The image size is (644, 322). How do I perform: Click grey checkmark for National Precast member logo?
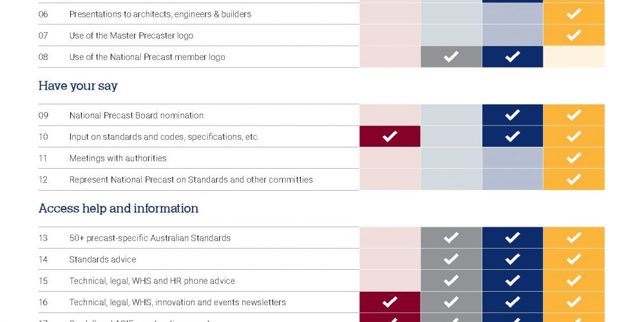point(451,57)
